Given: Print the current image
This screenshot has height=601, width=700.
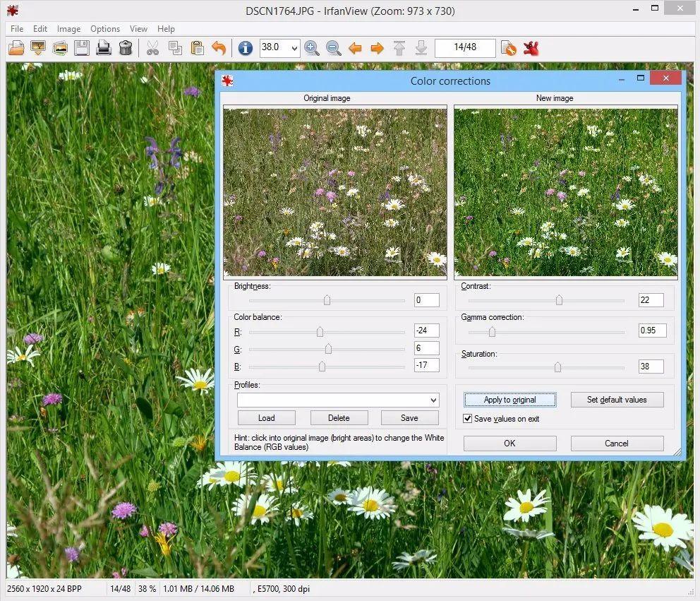Looking at the screenshot, I should click(103, 48).
